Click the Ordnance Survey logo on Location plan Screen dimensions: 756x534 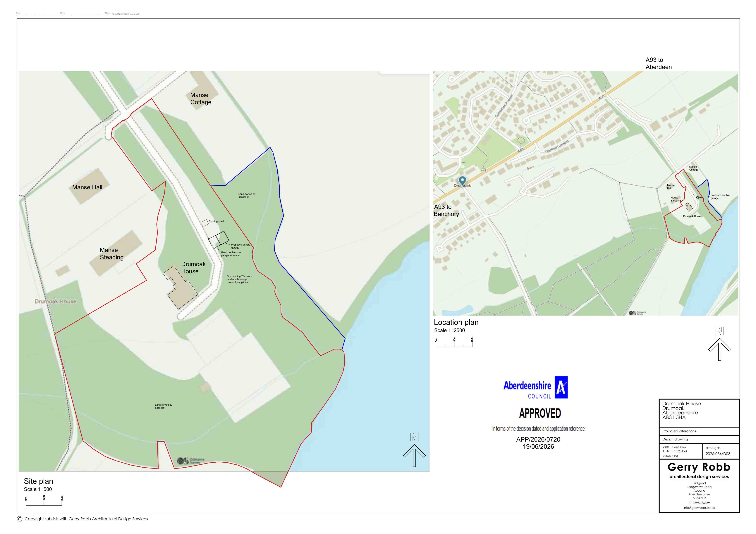click(x=638, y=313)
